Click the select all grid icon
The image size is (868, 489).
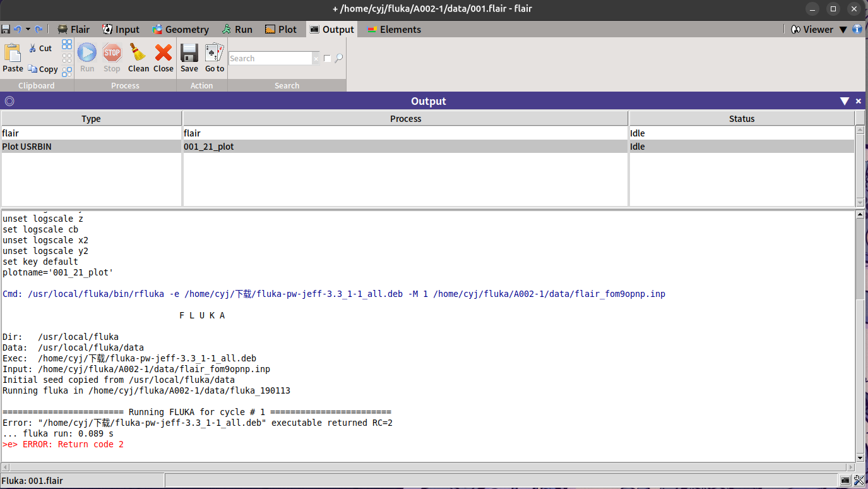tap(67, 44)
